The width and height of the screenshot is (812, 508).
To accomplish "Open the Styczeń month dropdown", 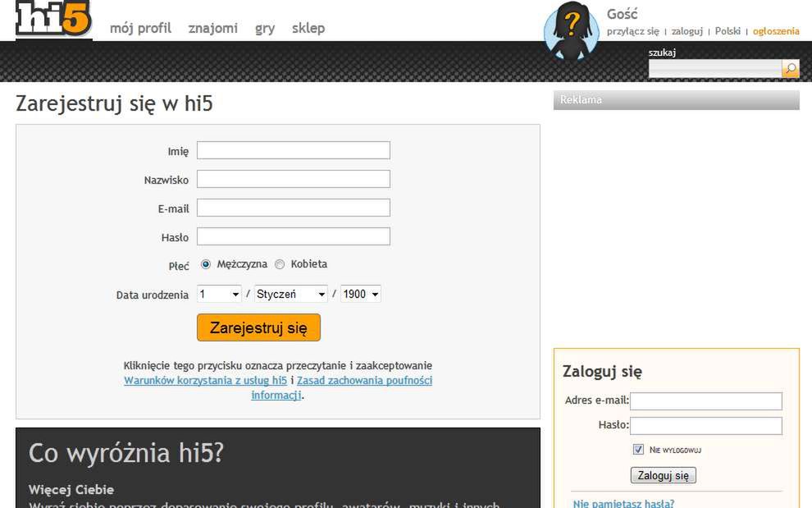I will tap(290, 294).
